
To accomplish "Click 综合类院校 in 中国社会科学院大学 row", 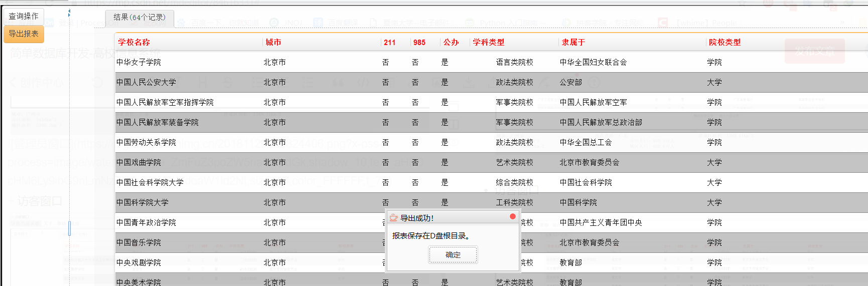I will pyautogui.click(x=514, y=183).
